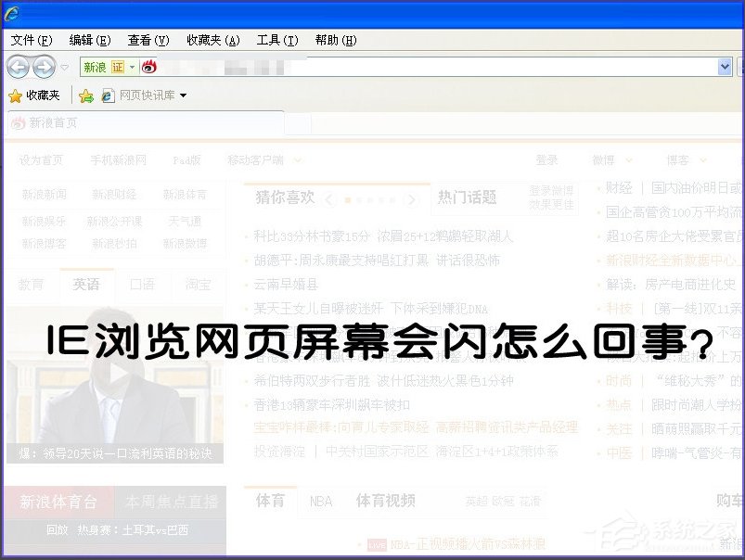Image resolution: width=745 pixels, height=560 pixels.
Task: Click the Sina Weibo icon in the address bar
Action: pos(150,66)
